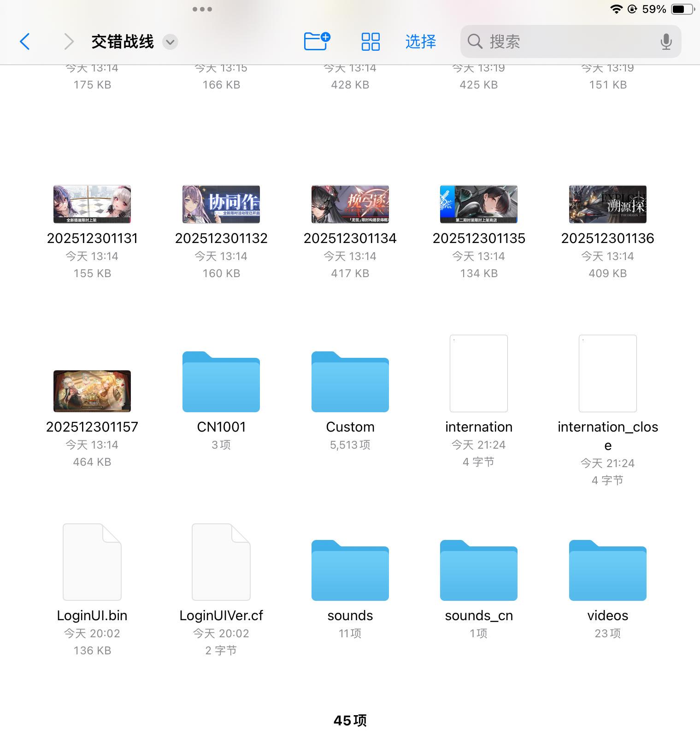Tap the 202512301136 file name
Viewport: 700px width, 747px height.
608,238
